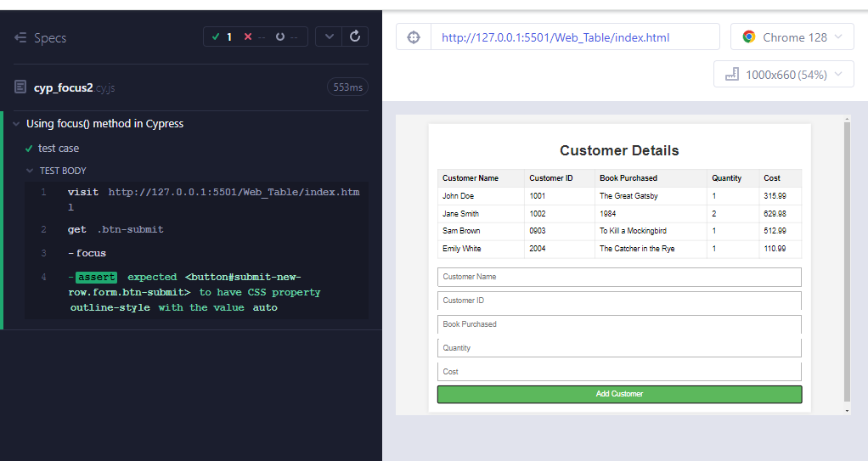Screen dimensions: 868x461
Task: Open the Chrome 128 browser dropdown
Action: coord(792,37)
